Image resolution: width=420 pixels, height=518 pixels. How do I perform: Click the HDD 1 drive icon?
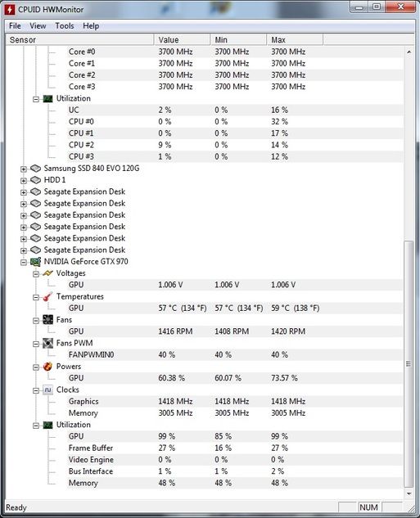pos(35,180)
